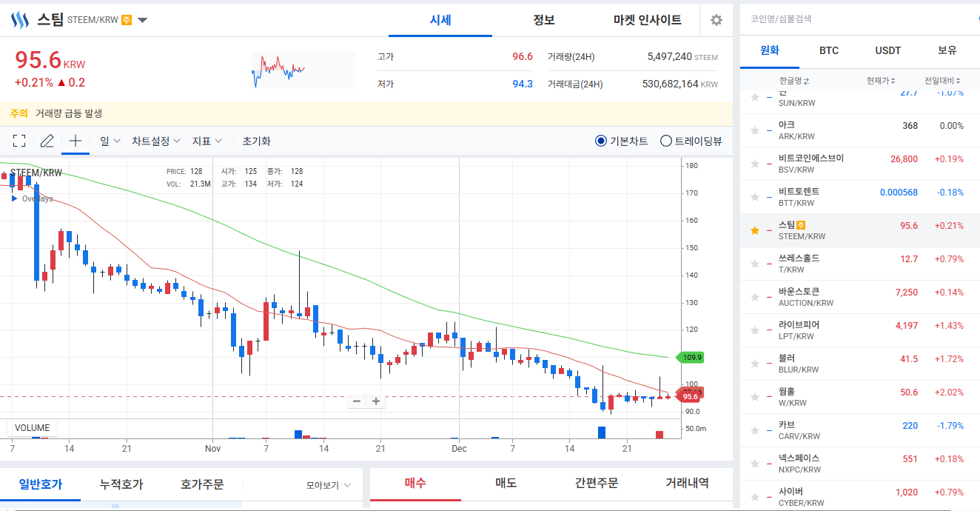Select the 원화 market tab
This screenshot has width=980, height=511.
[x=770, y=50]
